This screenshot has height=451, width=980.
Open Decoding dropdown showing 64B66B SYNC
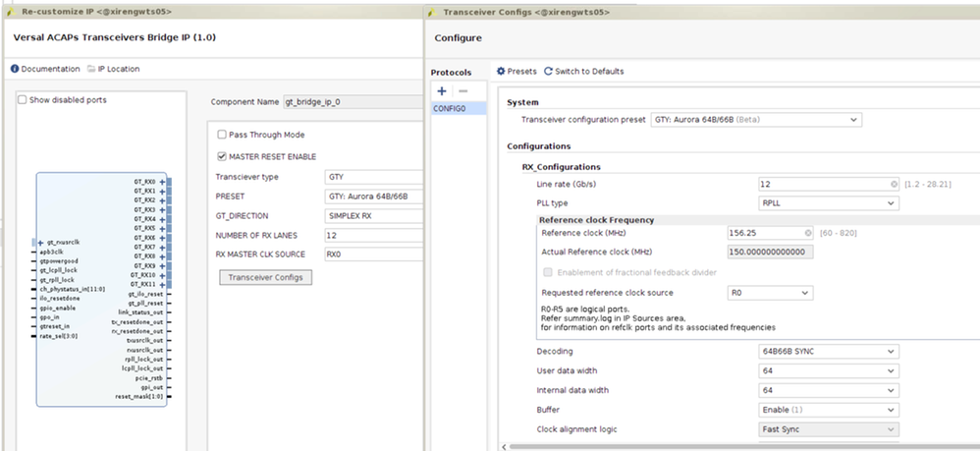tap(829, 352)
